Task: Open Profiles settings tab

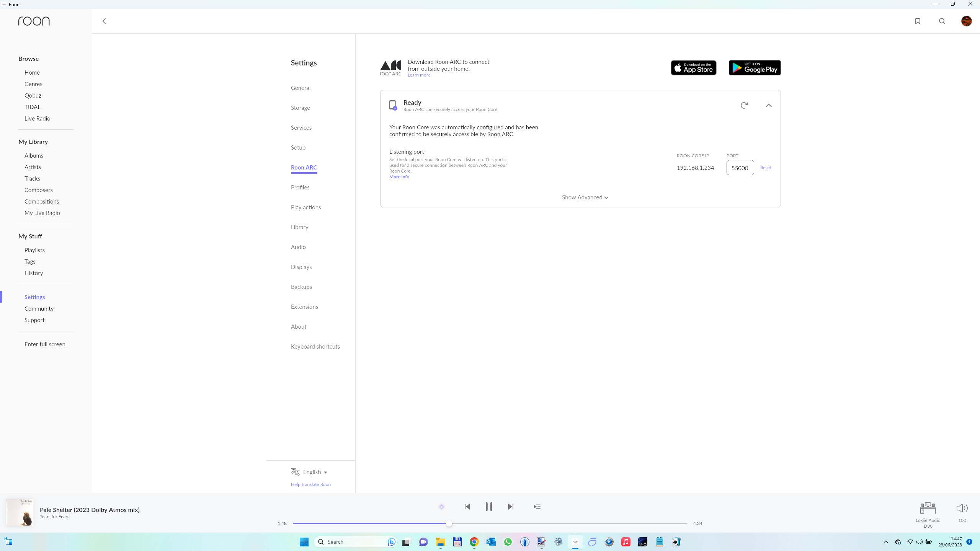Action: pos(300,187)
